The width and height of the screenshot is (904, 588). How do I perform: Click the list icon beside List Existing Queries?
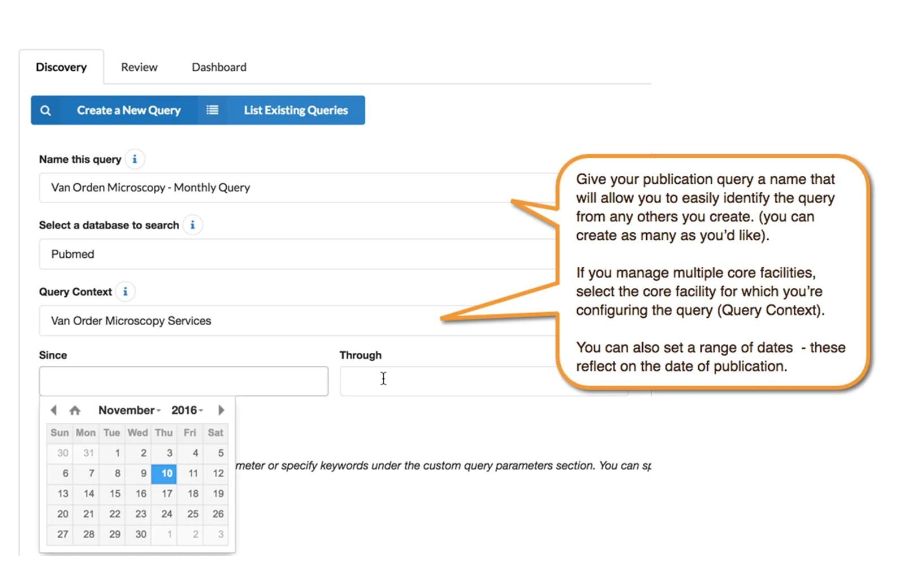click(x=212, y=110)
